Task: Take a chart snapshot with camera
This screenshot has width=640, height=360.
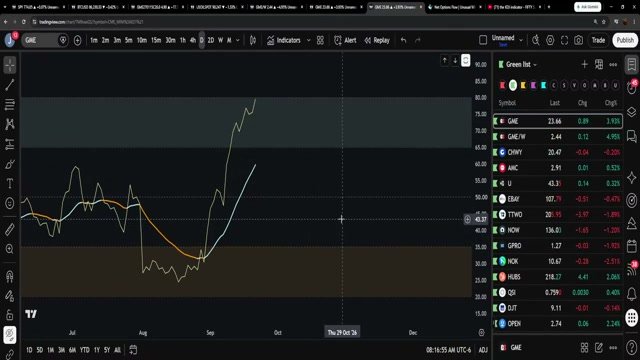Action: tap(578, 40)
